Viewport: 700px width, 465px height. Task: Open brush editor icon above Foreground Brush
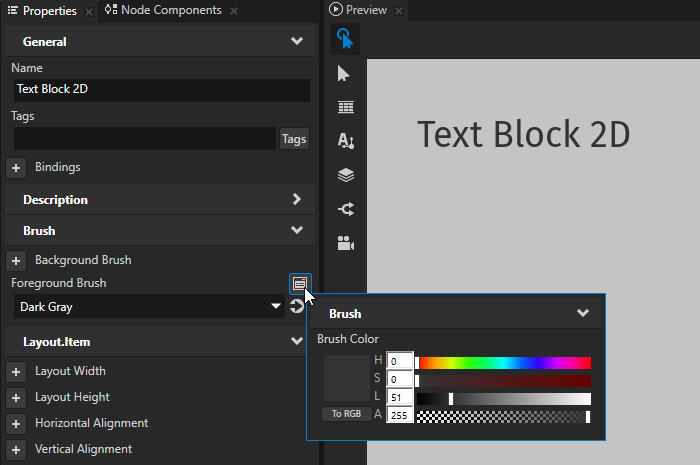point(299,283)
